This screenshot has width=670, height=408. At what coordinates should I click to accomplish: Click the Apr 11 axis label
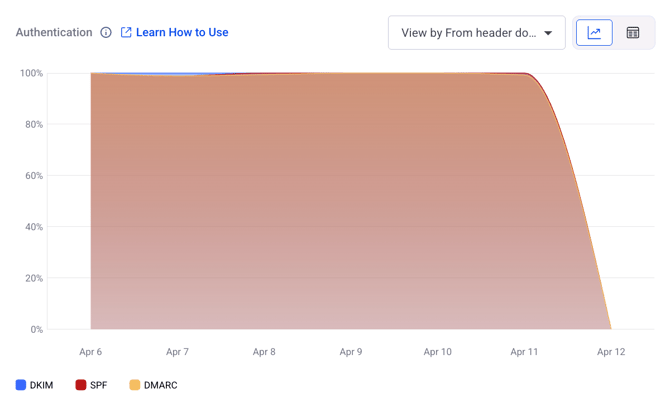click(x=524, y=352)
